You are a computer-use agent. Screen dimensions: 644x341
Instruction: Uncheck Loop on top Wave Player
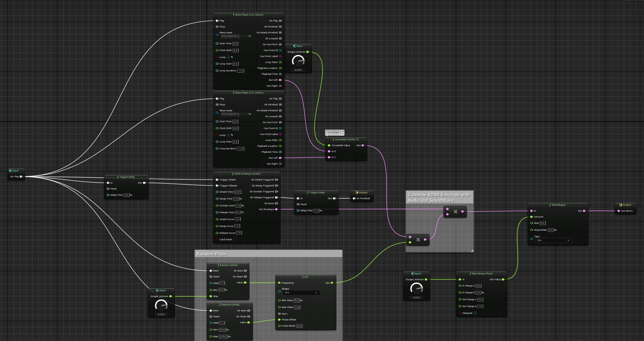228,57
